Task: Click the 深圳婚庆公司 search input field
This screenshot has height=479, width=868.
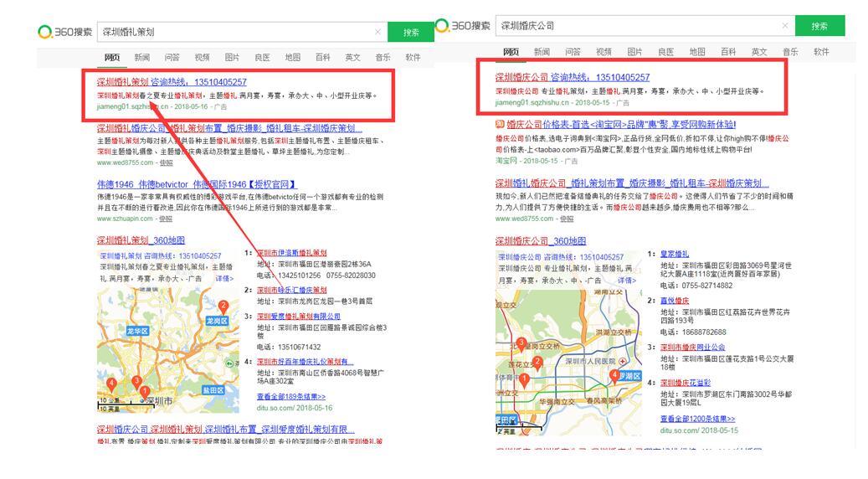Action: pyautogui.click(x=645, y=25)
